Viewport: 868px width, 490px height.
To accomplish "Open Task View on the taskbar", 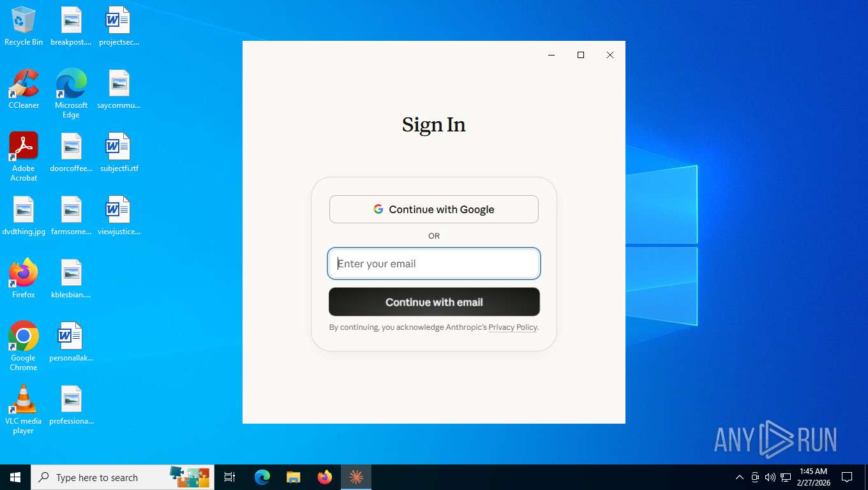I will coord(230,477).
